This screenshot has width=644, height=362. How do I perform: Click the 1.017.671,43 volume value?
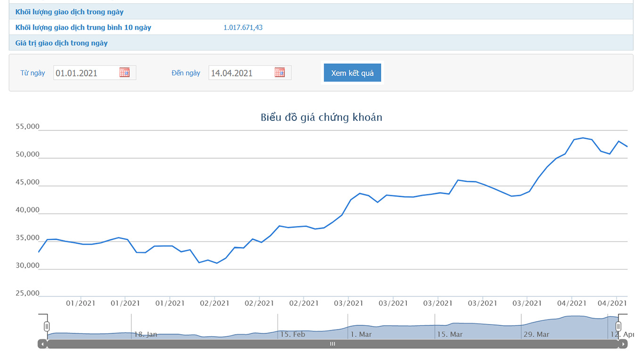pyautogui.click(x=243, y=27)
